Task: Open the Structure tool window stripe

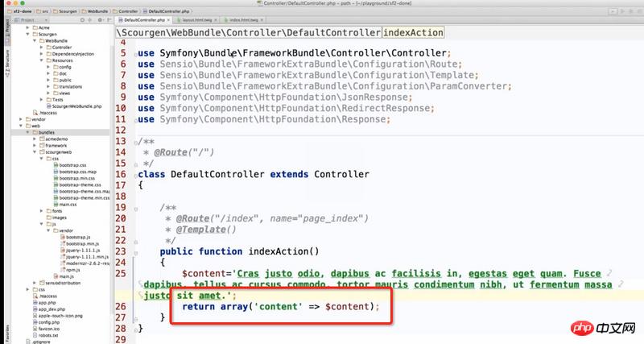Action: [x=7, y=64]
